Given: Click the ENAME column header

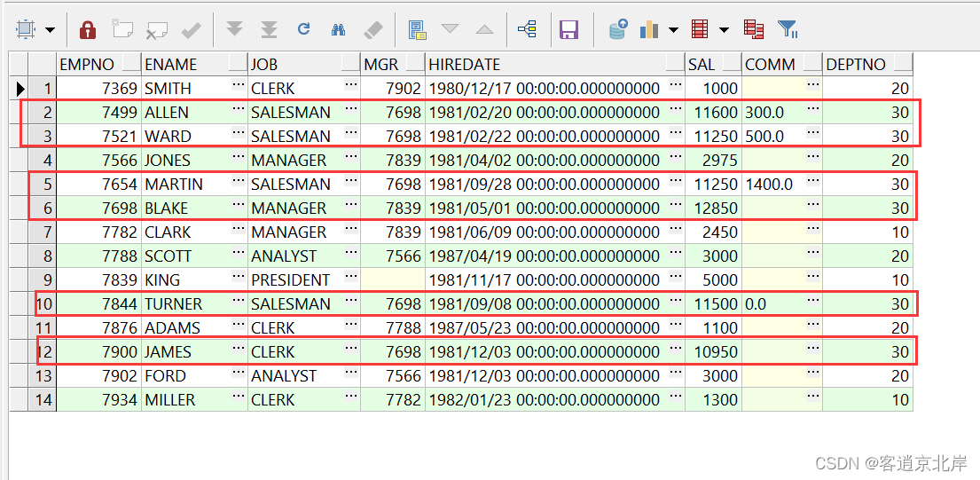Looking at the screenshot, I should pos(194,65).
